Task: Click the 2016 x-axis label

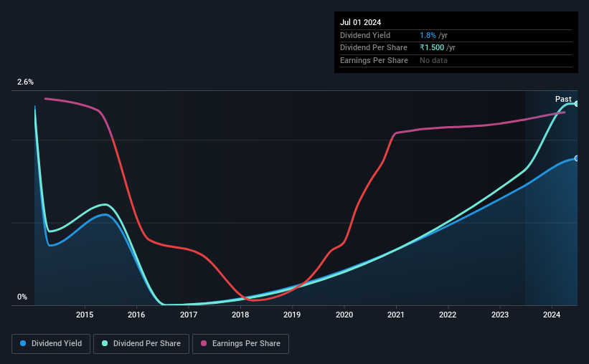Action: (136, 315)
